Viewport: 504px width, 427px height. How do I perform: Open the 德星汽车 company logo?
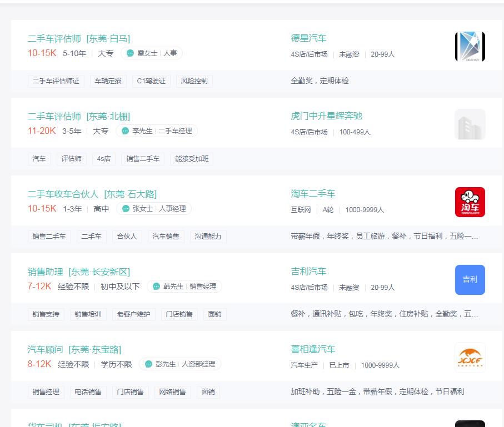pos(470,47)
